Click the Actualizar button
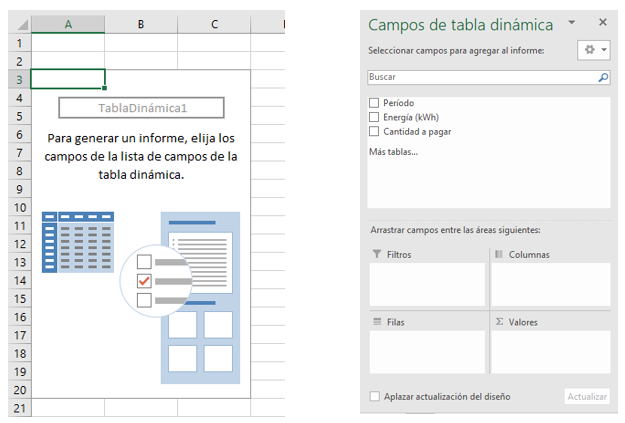 point(587,396)
